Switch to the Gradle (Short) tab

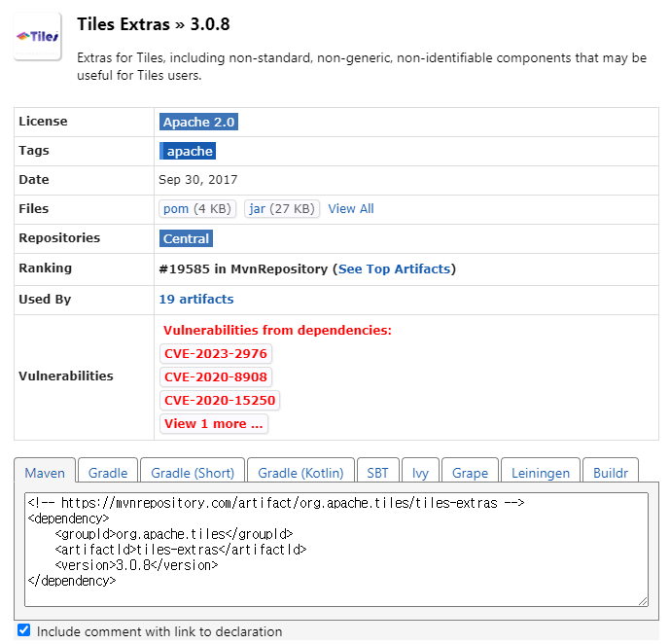click(193, 473)
